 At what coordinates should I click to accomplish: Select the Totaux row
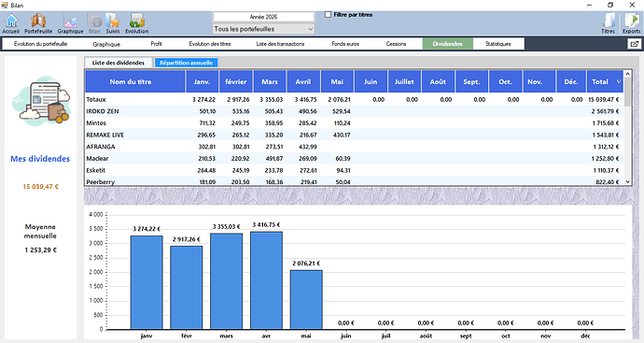point(355,99)
